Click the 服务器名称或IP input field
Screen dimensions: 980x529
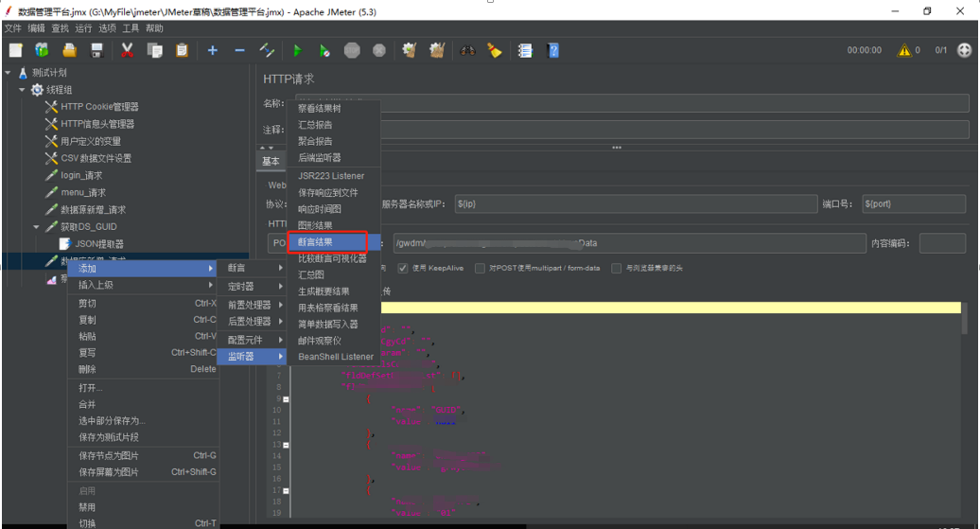click(636, 203)
